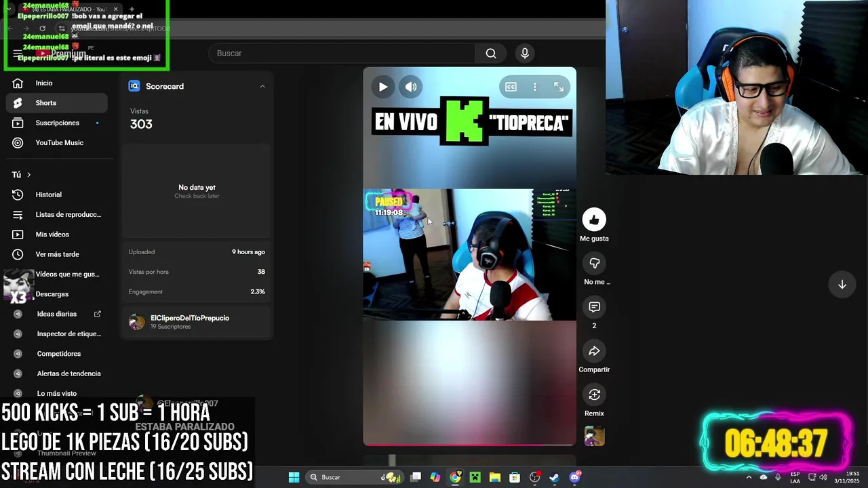Image resolution: width=868 pixels, height=488 pixels.
Task: Expand the Tú section chevron
Action: [x=28, y=175]
